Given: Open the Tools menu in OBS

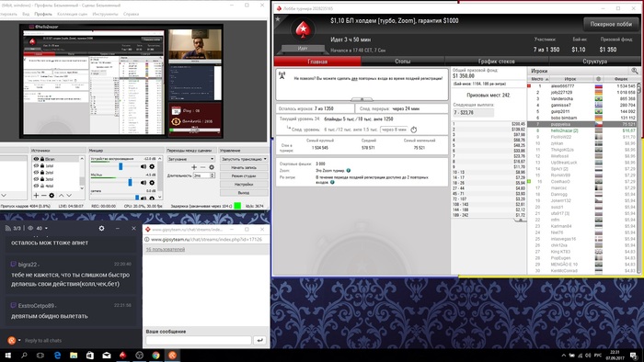Looking at the screenshot, I should point(105,14).
